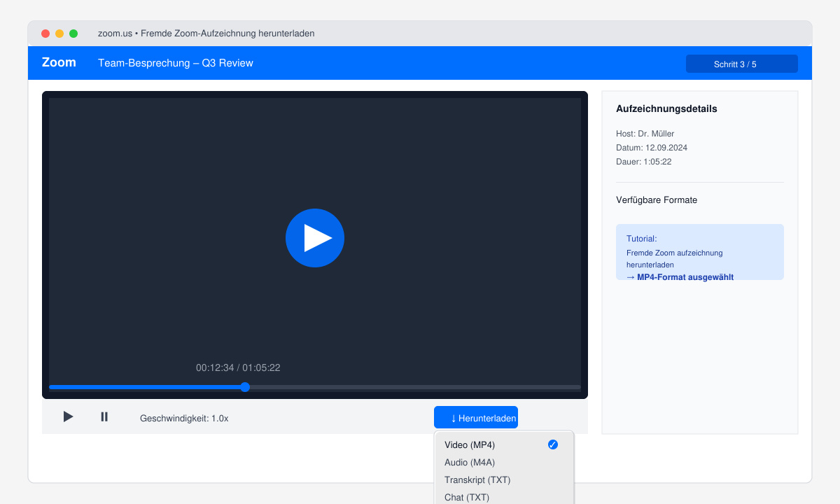Select Chat (TXT) download format

tap(504, 496)
